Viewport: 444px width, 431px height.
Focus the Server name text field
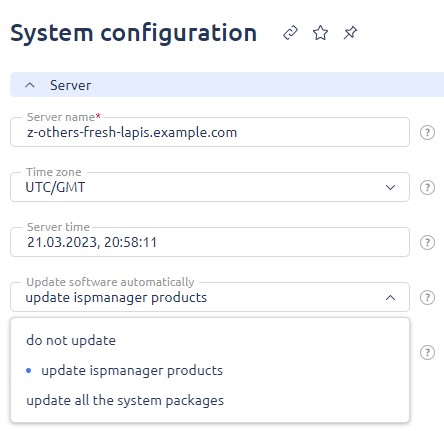pyautogui.click(x=210, y=132)
